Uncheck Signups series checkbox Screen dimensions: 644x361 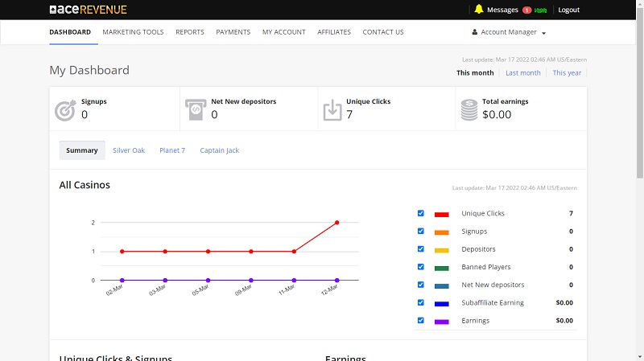420,231
